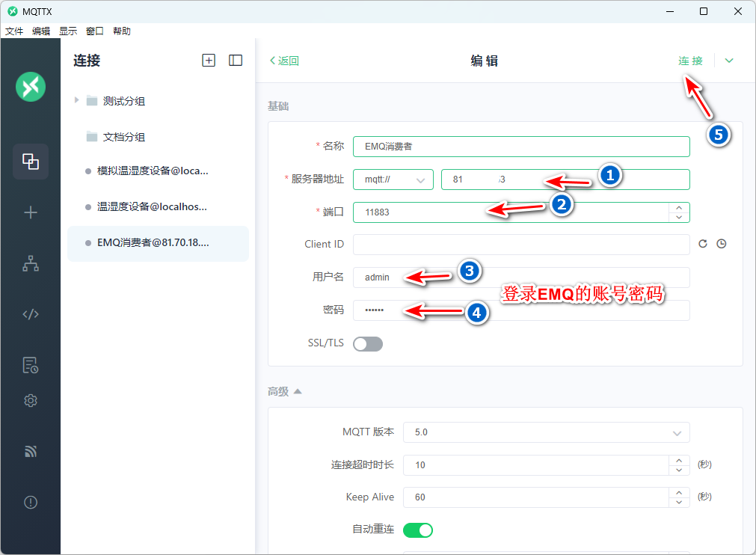
Task: Open the connections icon in left sidebar
Action: [x=31, y=162]
